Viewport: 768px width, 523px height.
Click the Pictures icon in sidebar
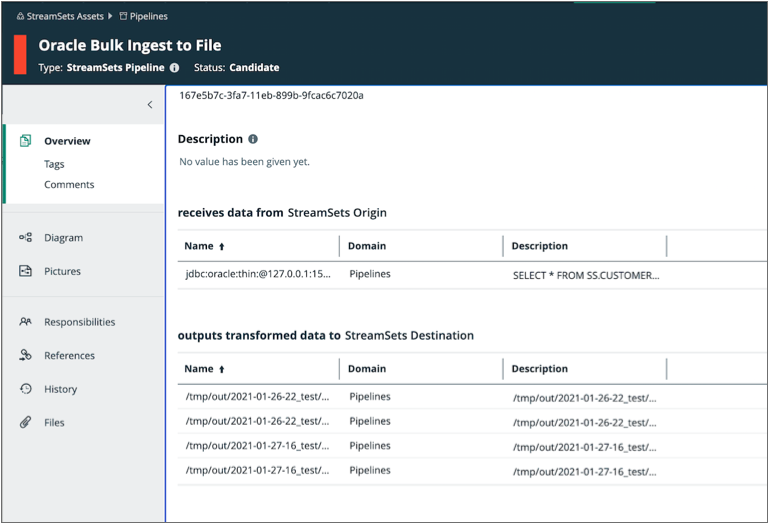click(26, 271)
